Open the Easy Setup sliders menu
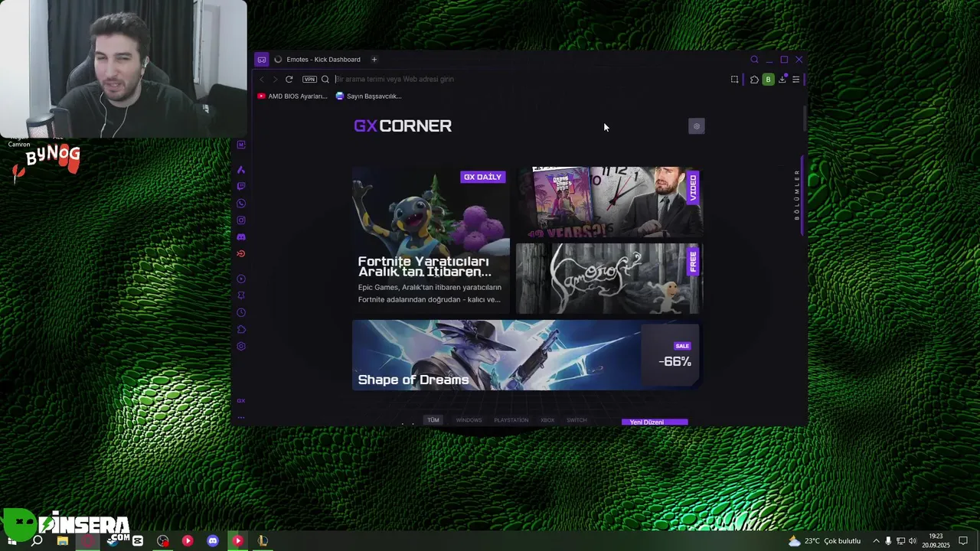This screenshot has height=551, width=980. click(795, 80)
